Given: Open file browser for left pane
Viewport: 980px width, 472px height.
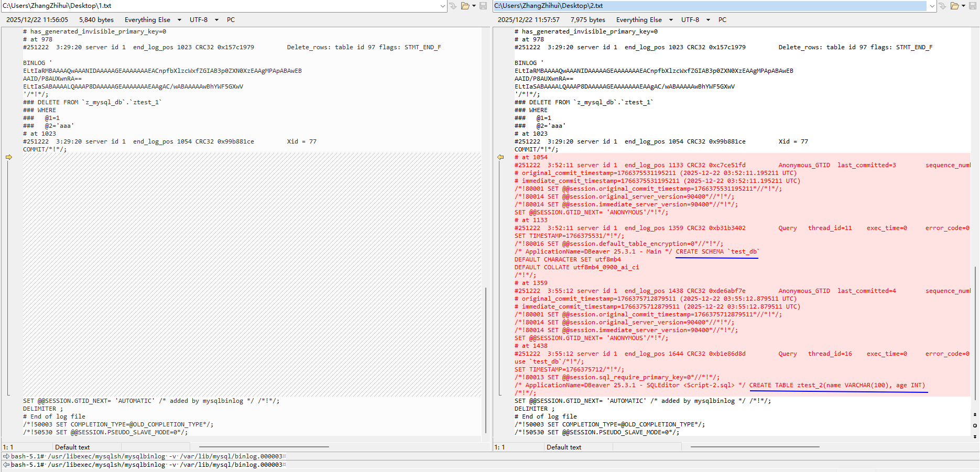Looking at the screenshot, I should point(465,6).
